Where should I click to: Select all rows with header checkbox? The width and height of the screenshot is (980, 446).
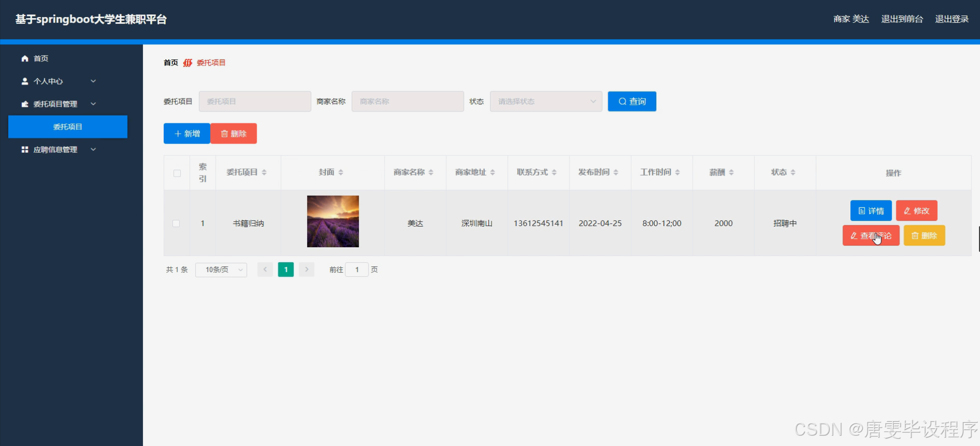(x=177, y=173)
